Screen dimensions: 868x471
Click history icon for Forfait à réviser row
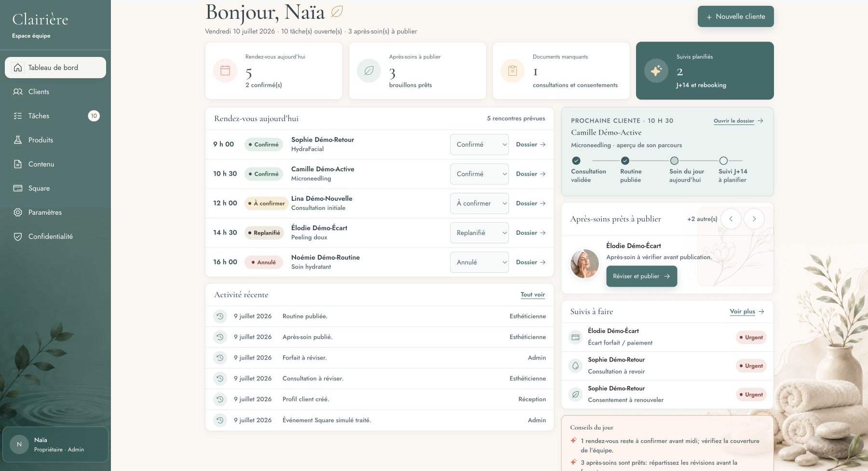point(220,358)
